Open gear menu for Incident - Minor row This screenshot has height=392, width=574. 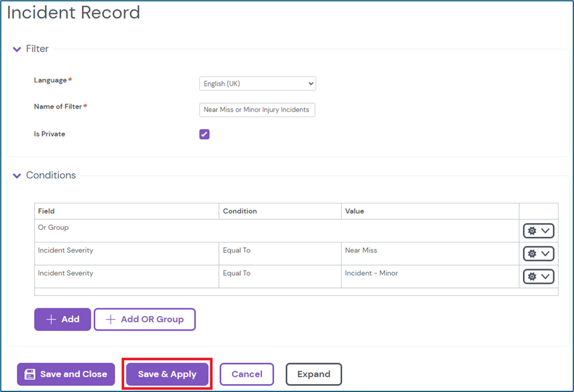click(x=538, y=277)
